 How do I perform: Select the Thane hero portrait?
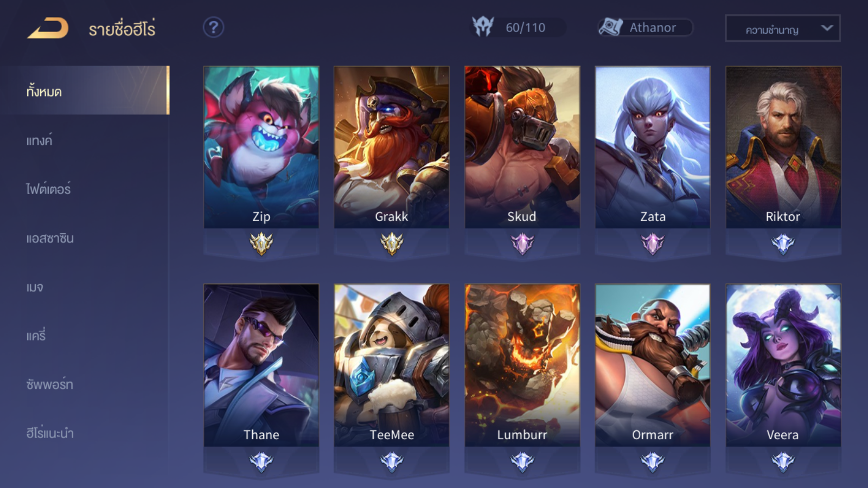click(261, 365)
